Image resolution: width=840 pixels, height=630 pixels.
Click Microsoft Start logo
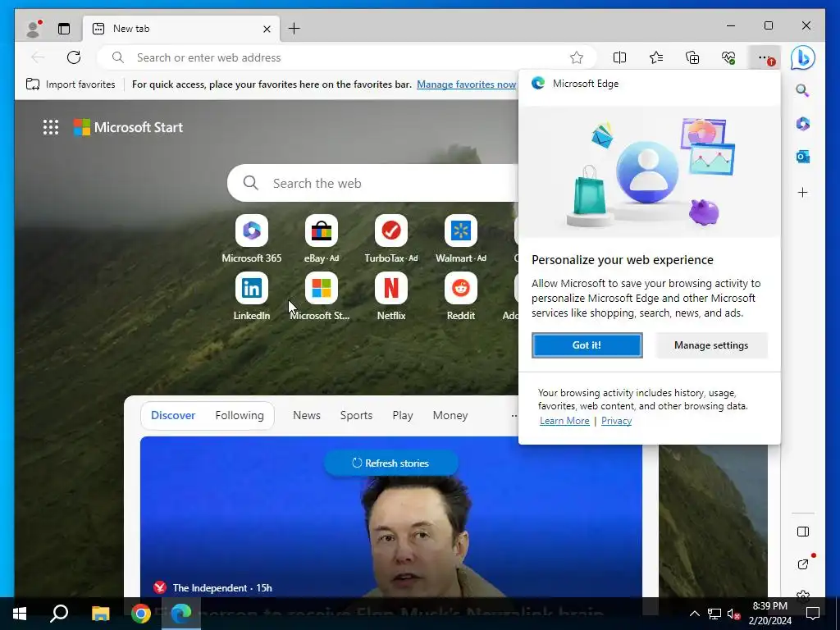point(128,127)
